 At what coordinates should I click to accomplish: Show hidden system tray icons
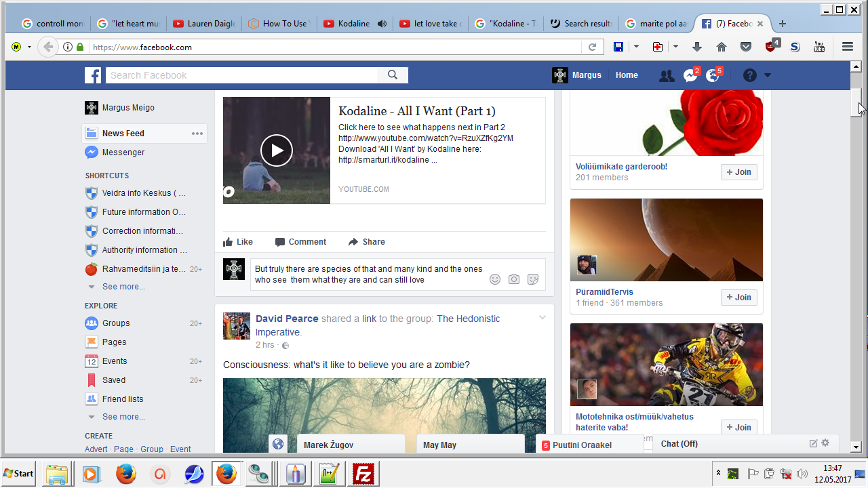[x=717, y=473]
